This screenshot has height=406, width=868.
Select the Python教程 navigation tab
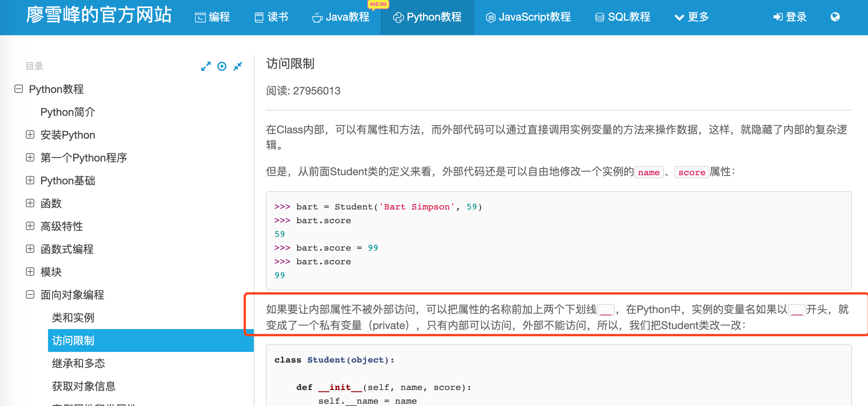[x=427, y=17]
